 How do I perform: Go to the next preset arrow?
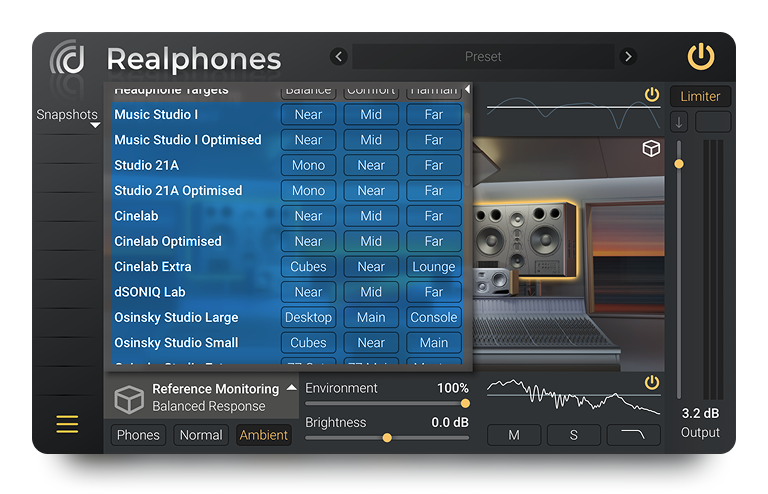pyautogui.click(x=628, y=57)
